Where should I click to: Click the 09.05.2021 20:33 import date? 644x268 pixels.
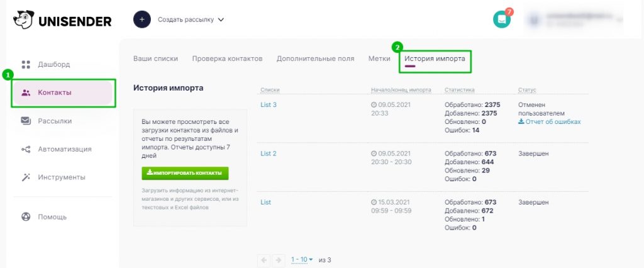coord(391,109)
